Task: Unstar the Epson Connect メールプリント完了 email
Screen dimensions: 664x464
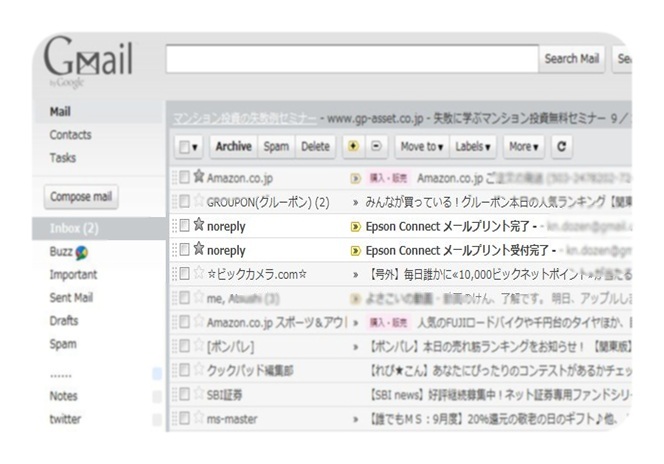Action: pos(199,224)
